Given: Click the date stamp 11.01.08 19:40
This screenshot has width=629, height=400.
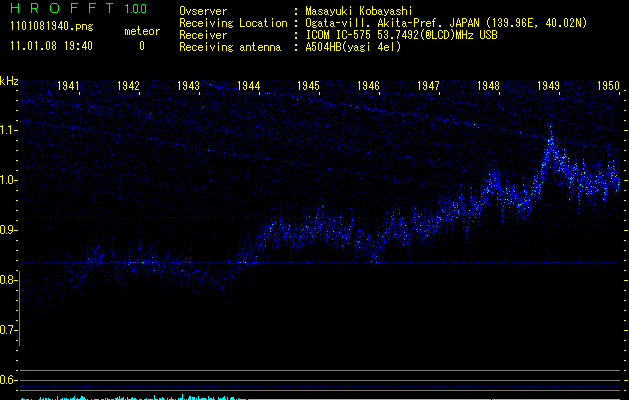Looking at the screenshot, I should tap(51, 46).
